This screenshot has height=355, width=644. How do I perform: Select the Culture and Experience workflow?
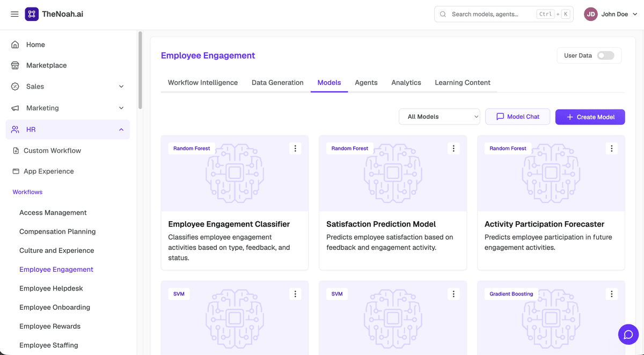57,251
